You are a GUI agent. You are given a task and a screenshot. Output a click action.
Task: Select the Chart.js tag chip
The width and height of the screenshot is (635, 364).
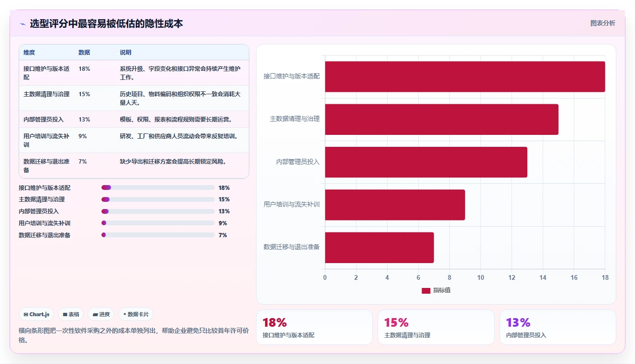click(36, 314)
